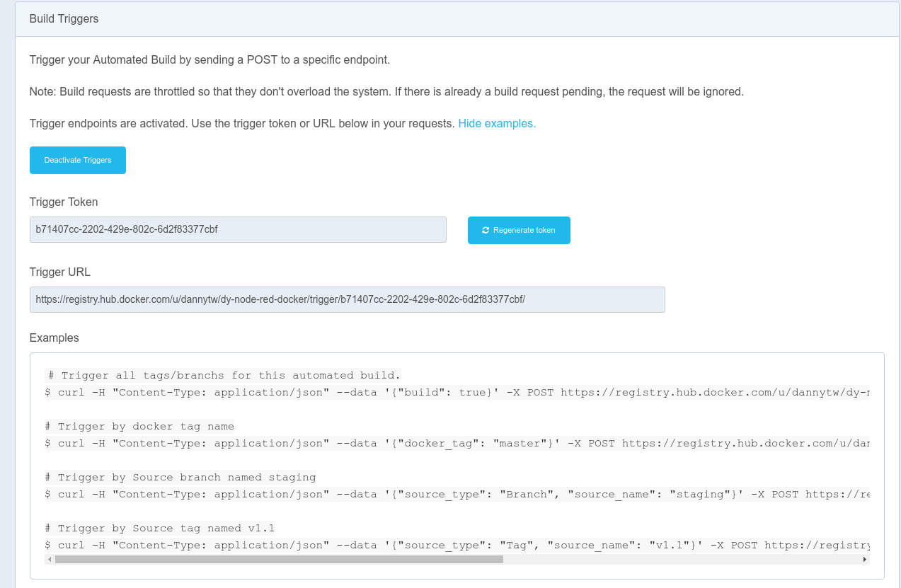Click the Regenerate token button label

tap(524, 230)
